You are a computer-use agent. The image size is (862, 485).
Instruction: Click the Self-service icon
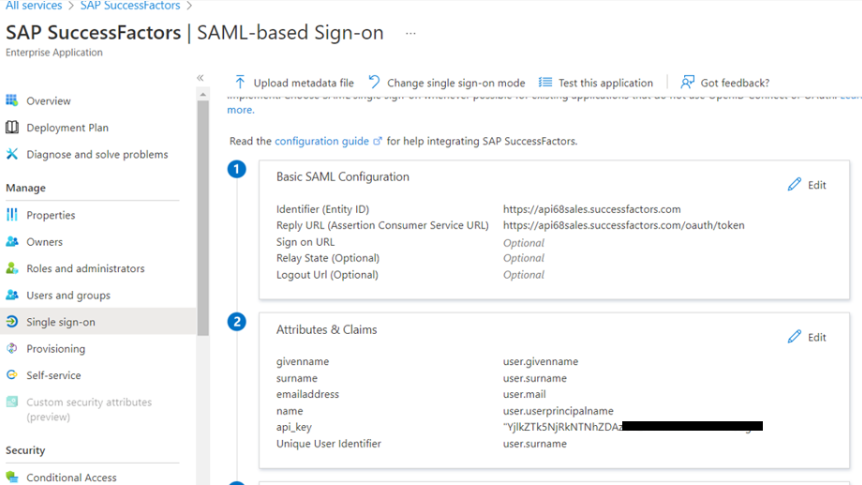pyautogui.click(x=12, y=375)
